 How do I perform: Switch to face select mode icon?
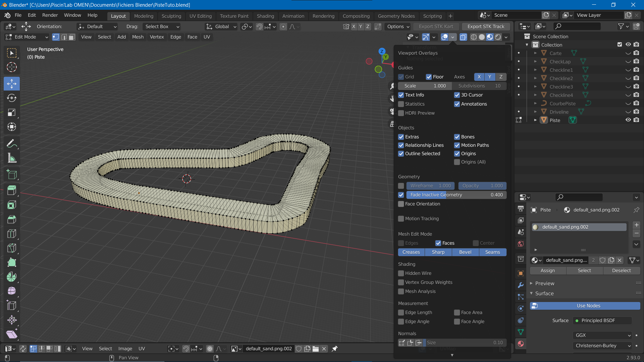[x=72, y=37]
